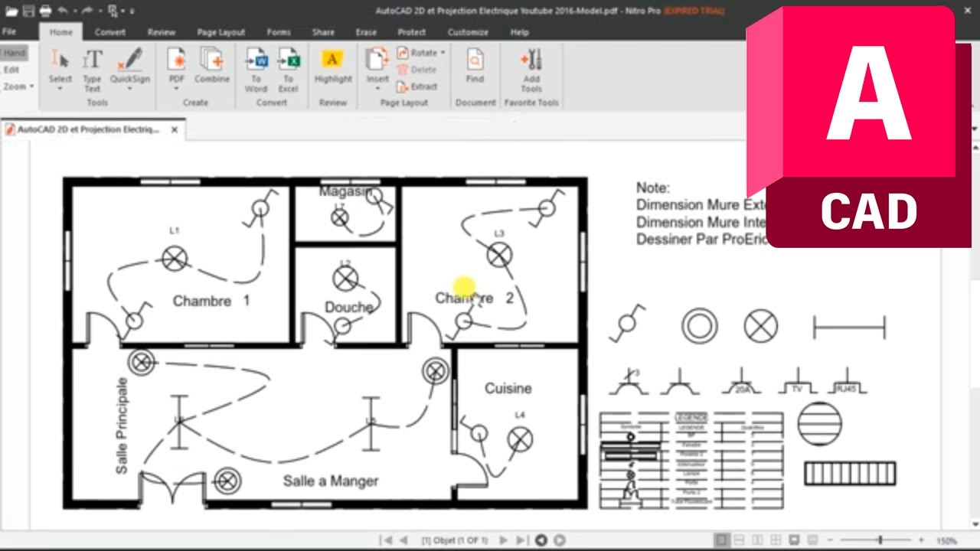Viewport: 980px width, 551px height.
Task: Click the Add Tools icon
Action: click(531, 60)
